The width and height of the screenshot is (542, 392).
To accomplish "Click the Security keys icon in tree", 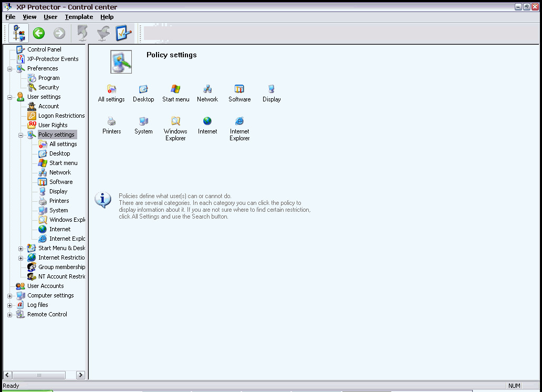I will tap(32, 87).
